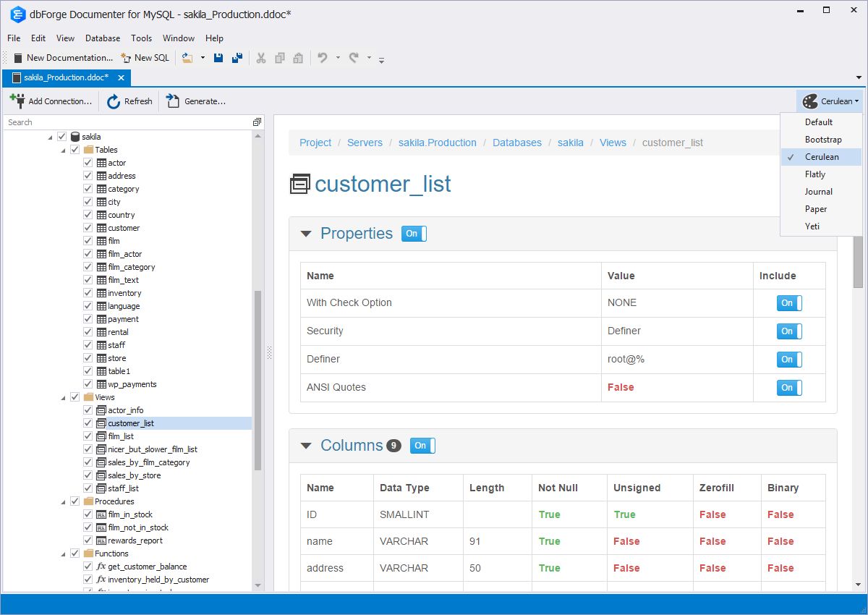This screenshot has width=868, height=615.
Task: Select the Flatly theme from the list
Action: coord(815,174)
